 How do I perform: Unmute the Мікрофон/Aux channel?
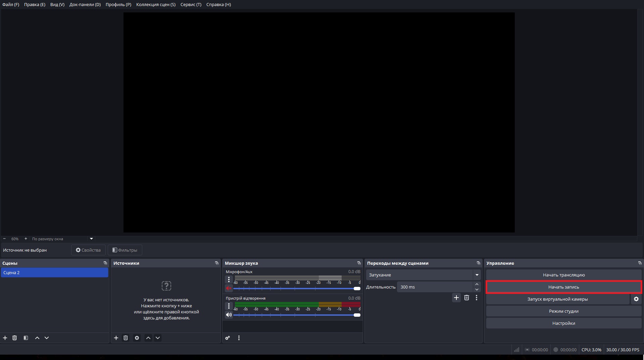229,288
